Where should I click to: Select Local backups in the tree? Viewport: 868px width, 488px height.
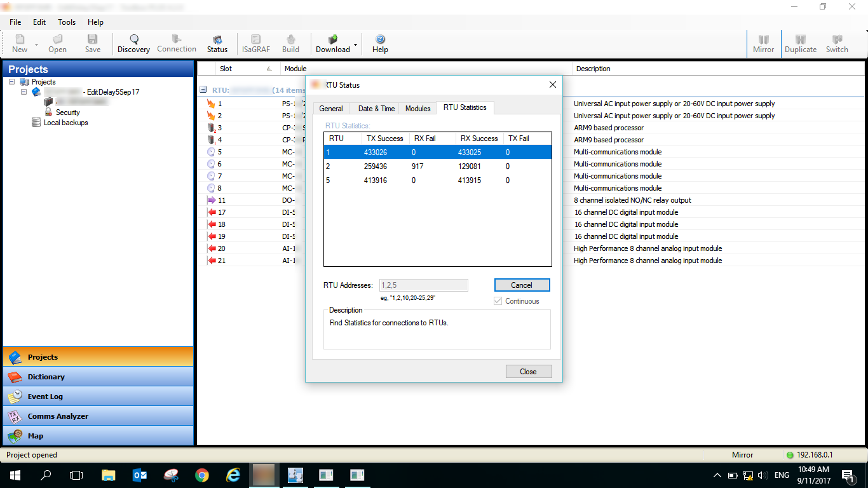65,123
